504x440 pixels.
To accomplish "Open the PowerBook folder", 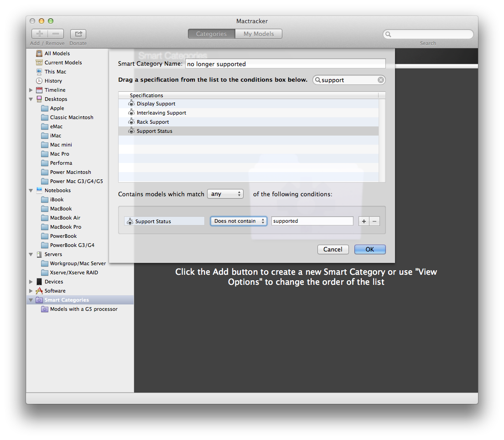I will point(59,236).
